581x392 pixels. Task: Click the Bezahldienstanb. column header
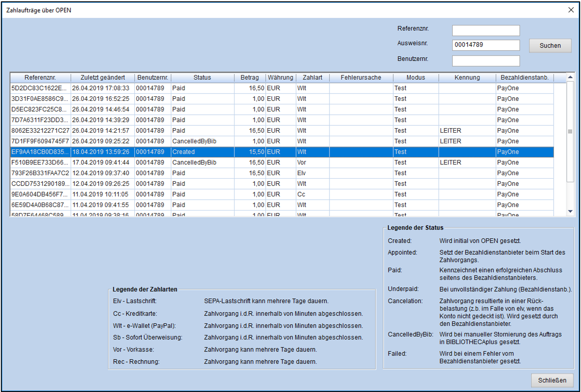pos(525,78)
